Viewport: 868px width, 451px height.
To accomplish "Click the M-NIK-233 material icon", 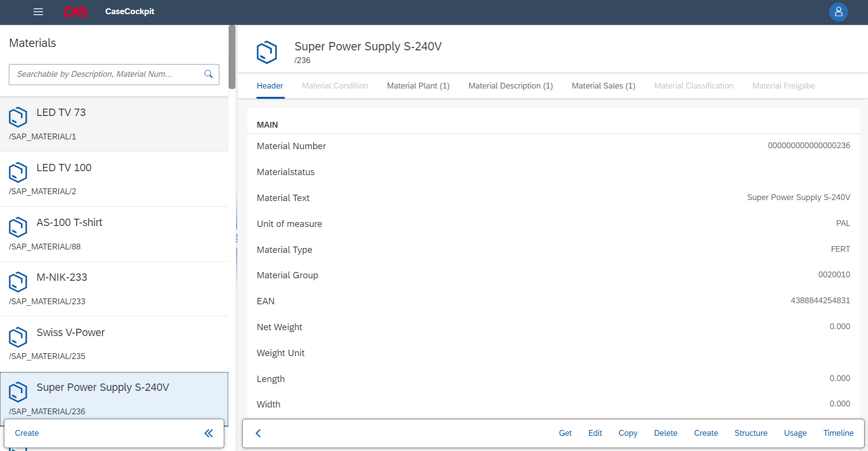I will (18, 282).
